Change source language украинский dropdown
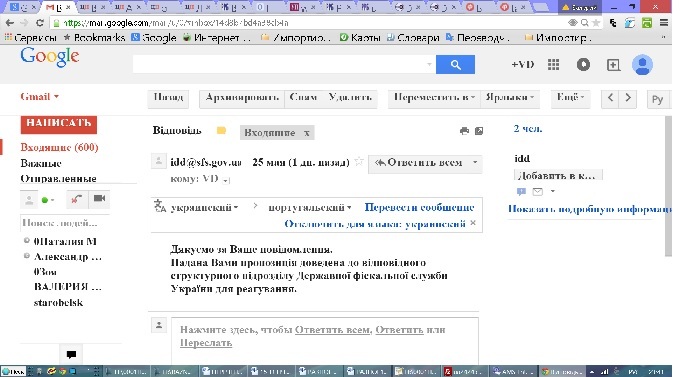Viewport: 681px width, 377px height. (x=204, y=208)
